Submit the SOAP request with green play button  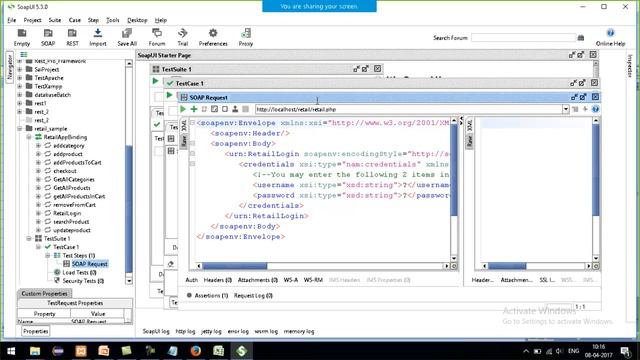pos(183,109)
